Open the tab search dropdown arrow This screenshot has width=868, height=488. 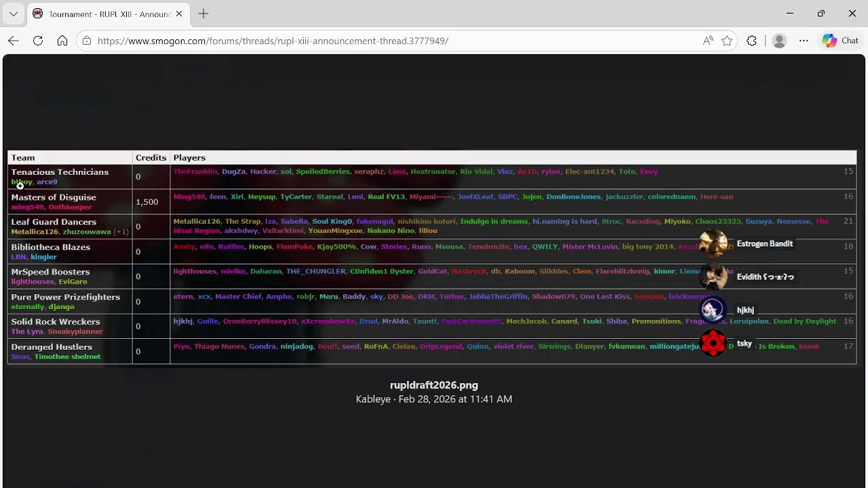click(x=14, y=14)
